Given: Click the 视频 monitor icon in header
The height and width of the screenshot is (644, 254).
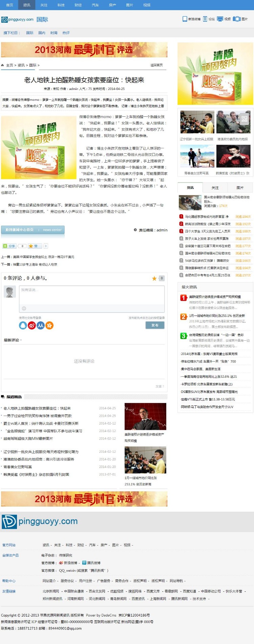Looking at the screenshot, I should (x=220, y=19).
